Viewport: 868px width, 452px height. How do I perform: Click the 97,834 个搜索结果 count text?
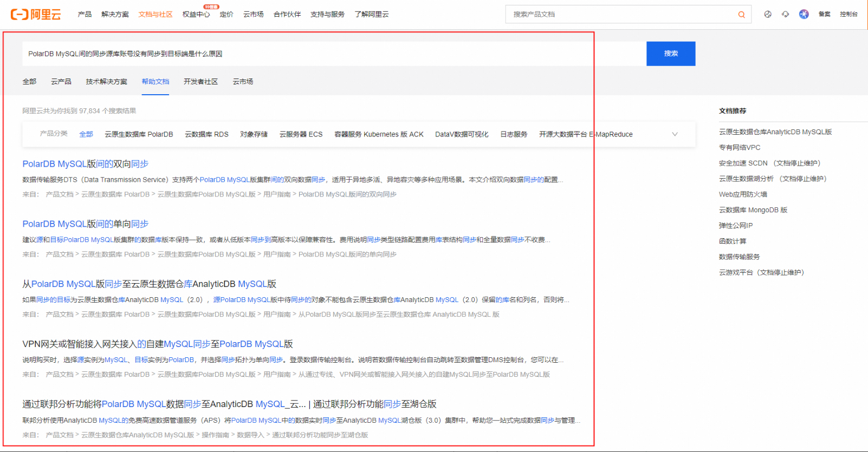click(107, 111)
